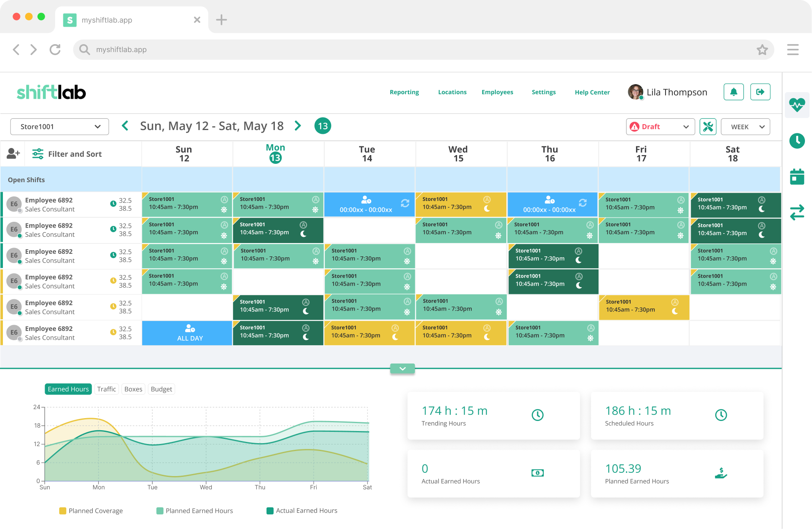The image size is (812, 529).
Task: Open the Store1001 location dropdown
Action: coord(60,127)
